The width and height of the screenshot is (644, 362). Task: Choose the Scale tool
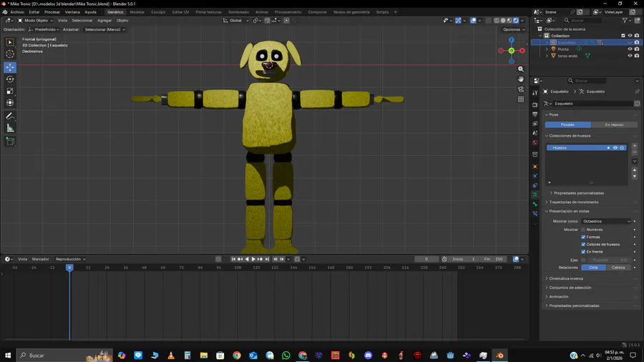pyautogui.click(x=10, y=91)
